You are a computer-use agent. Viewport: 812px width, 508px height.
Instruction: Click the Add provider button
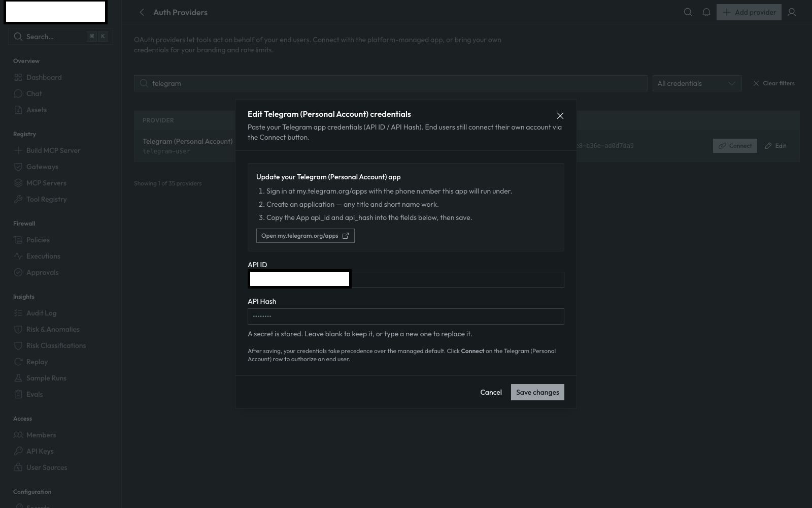tap(749, 12)
